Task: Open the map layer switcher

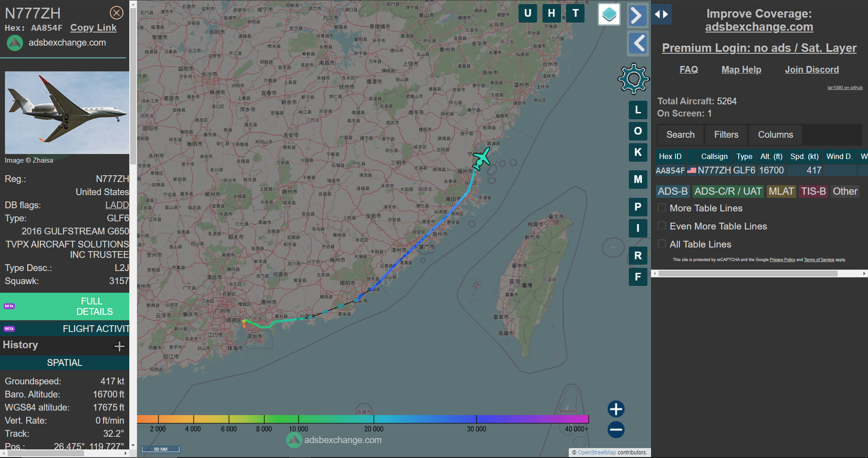Action: pos(609,14)
